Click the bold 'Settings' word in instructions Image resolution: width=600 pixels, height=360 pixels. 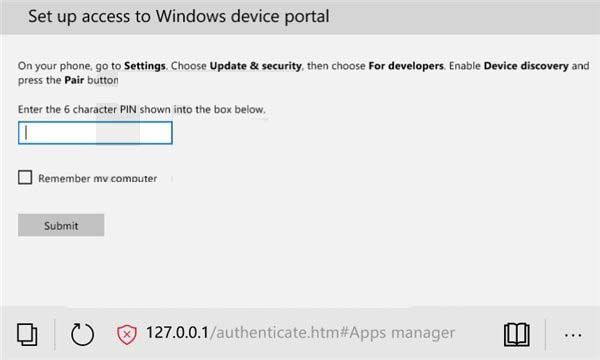click(145, 66)
